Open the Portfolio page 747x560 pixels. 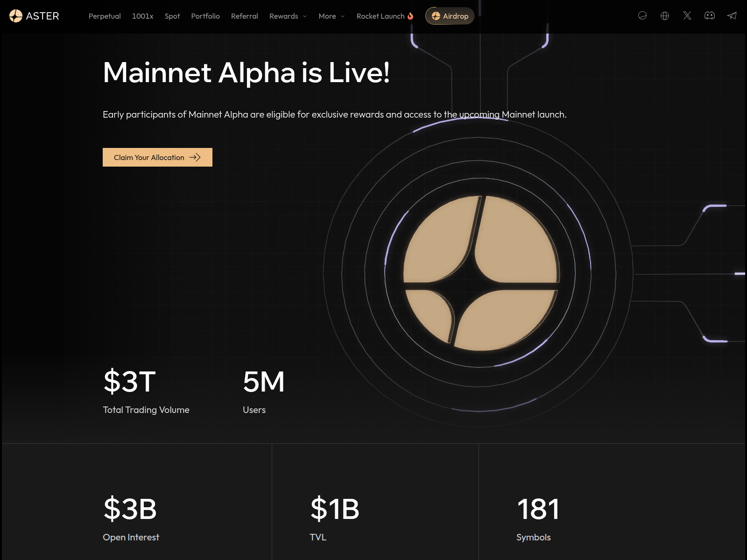coord(205,16)
